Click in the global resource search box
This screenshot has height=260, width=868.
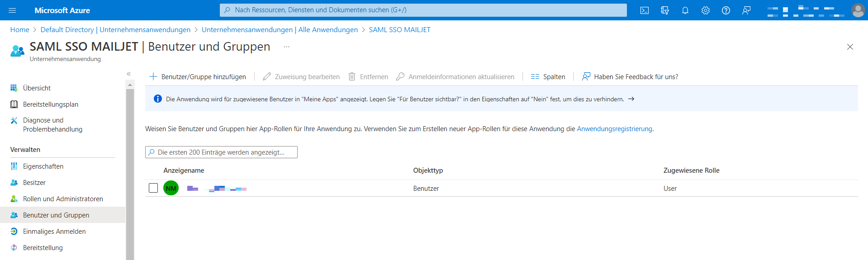pyautogui.click(x=423, y=10)
